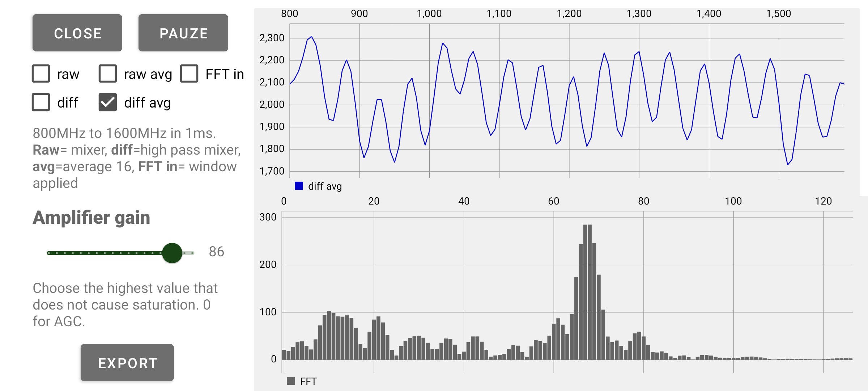Viewport: 868px width, 391px height.
Task: Click the gain value 86
Action: click(x=216, y=252)
